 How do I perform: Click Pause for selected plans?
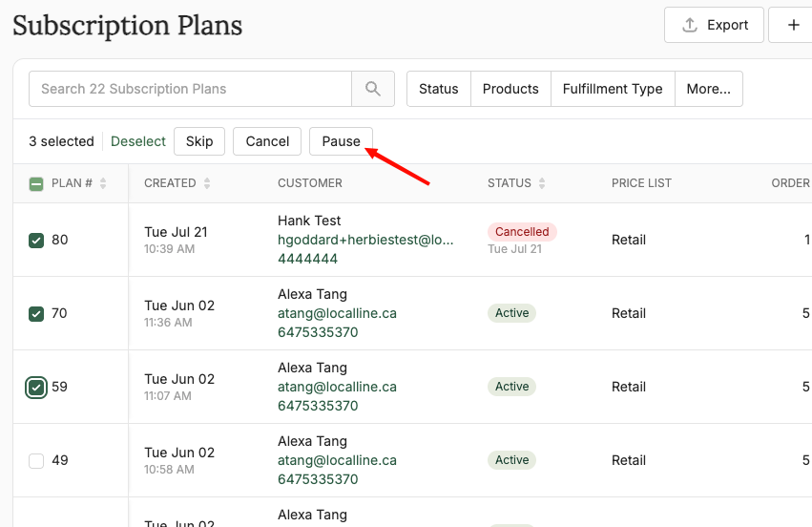[341, 141]
